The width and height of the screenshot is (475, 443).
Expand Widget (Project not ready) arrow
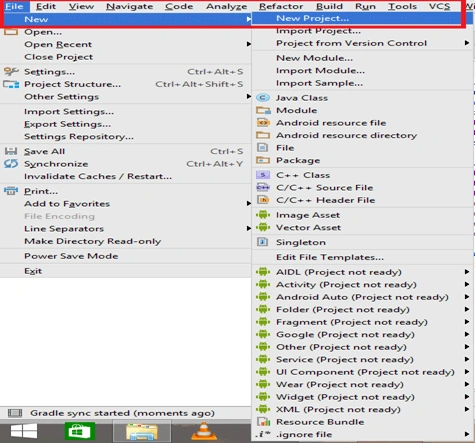[467, 397]
